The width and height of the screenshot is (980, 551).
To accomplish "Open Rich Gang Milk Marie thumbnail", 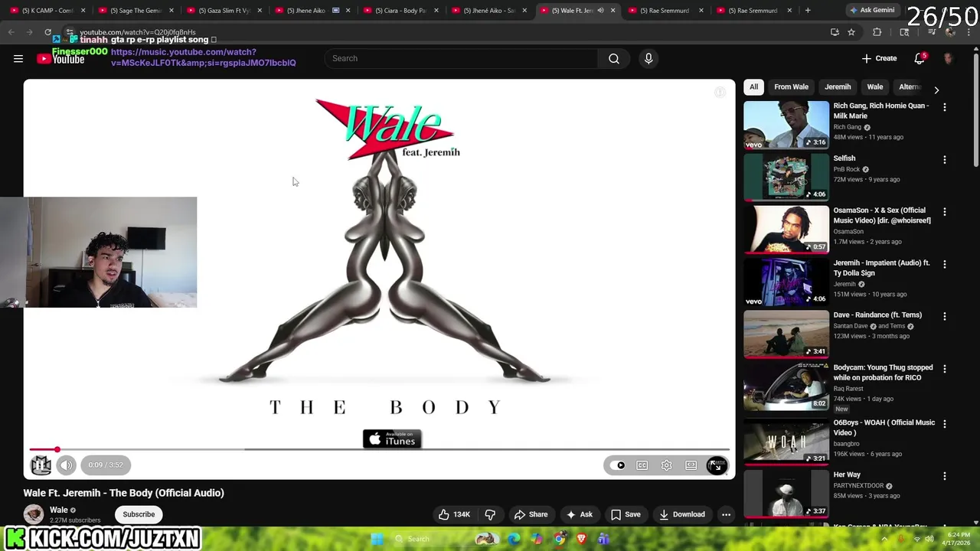I will pos(786,125).
